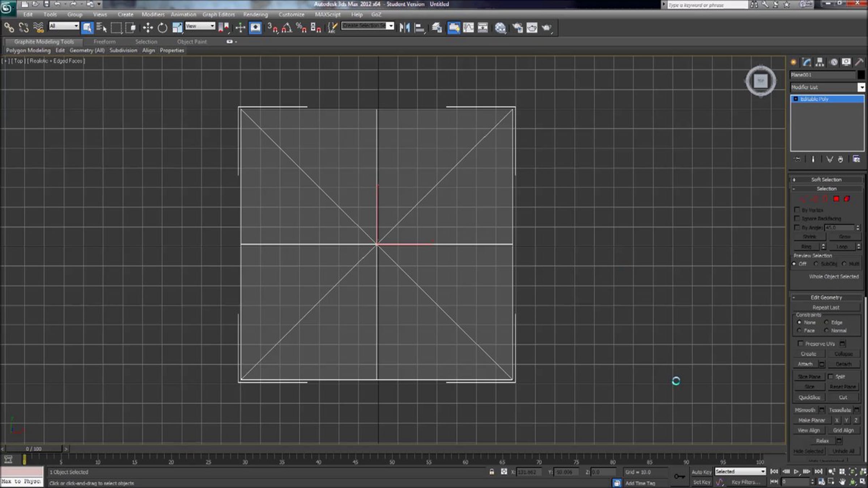
Task: Click the QuickSlice button
Action: (809, 397)
